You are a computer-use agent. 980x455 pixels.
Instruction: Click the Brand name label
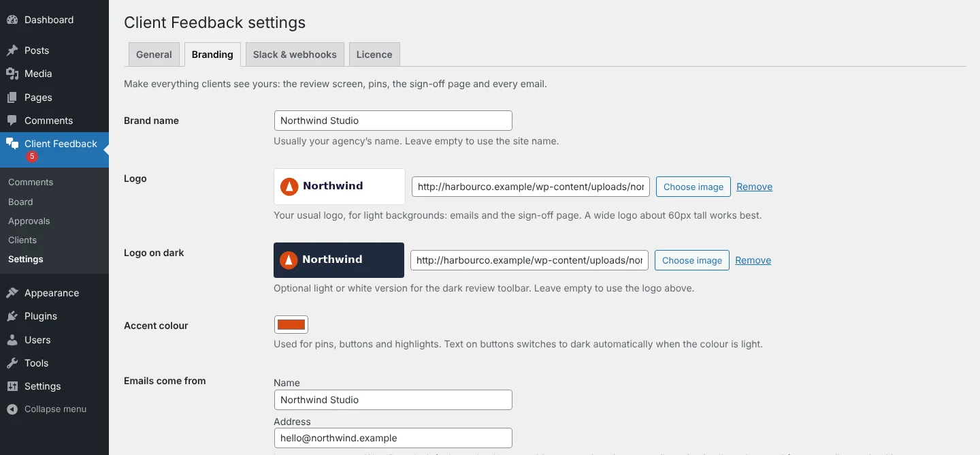click(x=151, y=121)
